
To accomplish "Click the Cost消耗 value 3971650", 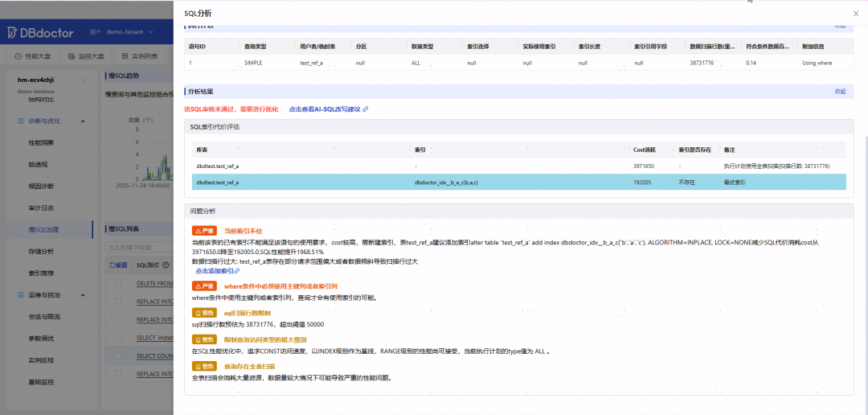I will pyautogui.click(x=644, y=166).
